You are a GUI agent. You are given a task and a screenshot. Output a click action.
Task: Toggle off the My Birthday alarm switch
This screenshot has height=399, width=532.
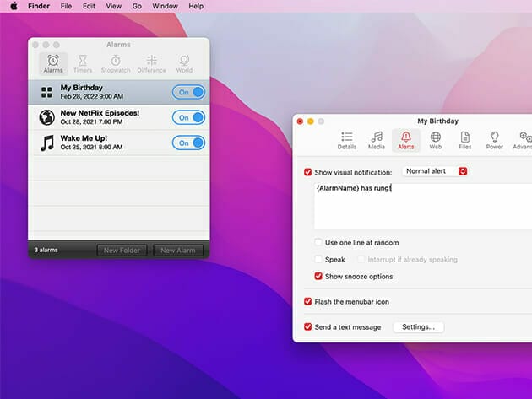point(189,93)
